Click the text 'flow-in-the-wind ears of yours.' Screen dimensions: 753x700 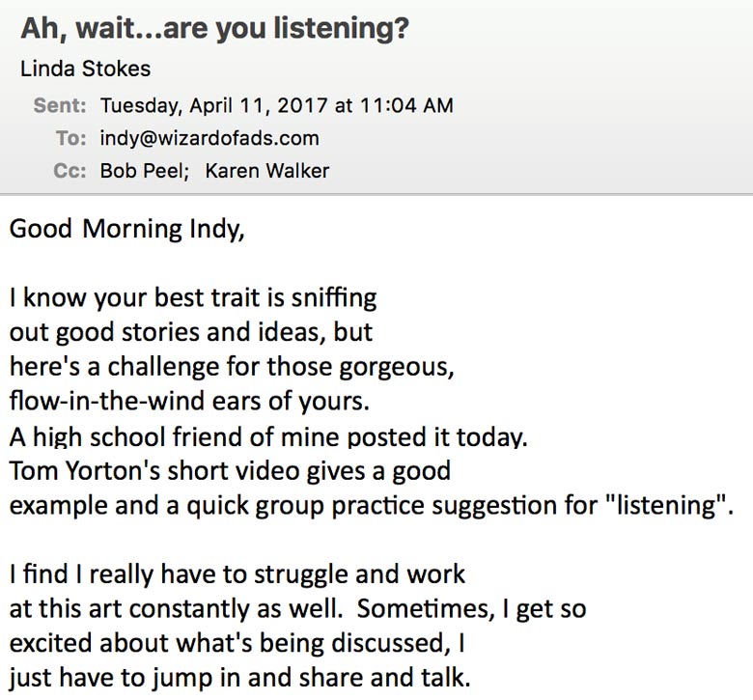point(189,401)
